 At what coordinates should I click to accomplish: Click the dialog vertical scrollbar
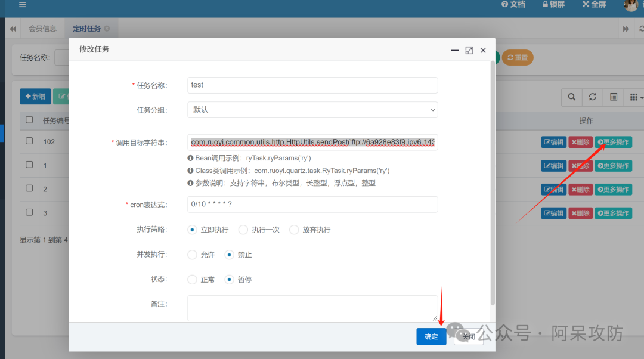pyautogui.click(x=493, y=183)
